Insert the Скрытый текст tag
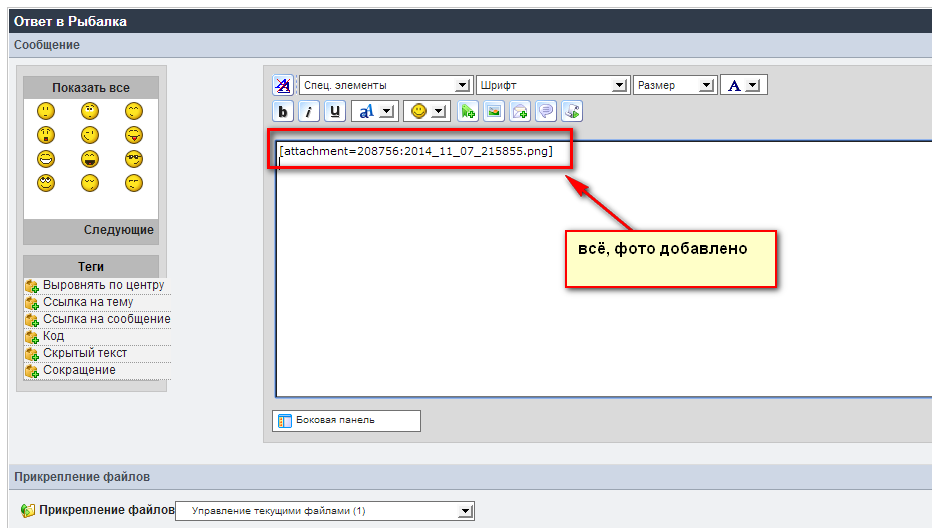The width and height of the screenshot is (932, 528). (x=85, y=353)
